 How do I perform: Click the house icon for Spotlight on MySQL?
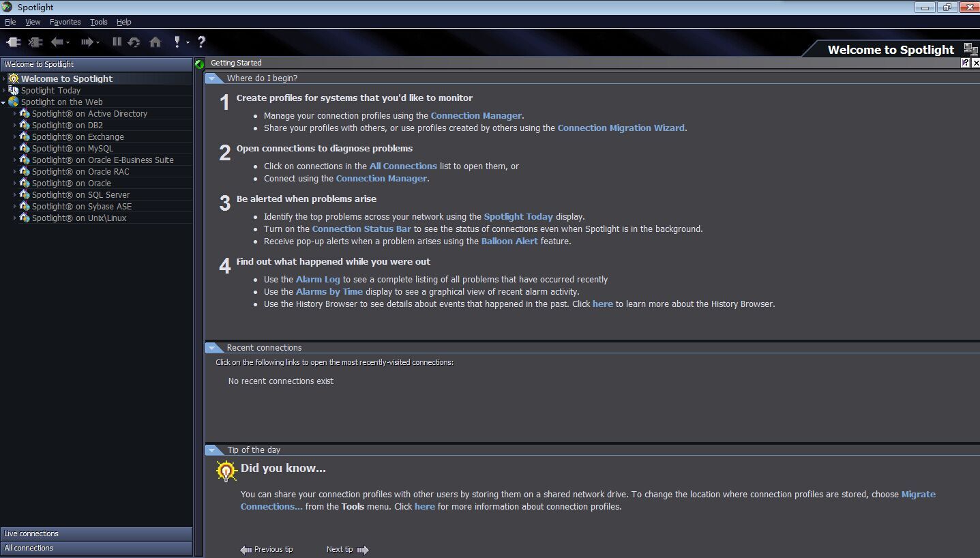coord(25,148)
